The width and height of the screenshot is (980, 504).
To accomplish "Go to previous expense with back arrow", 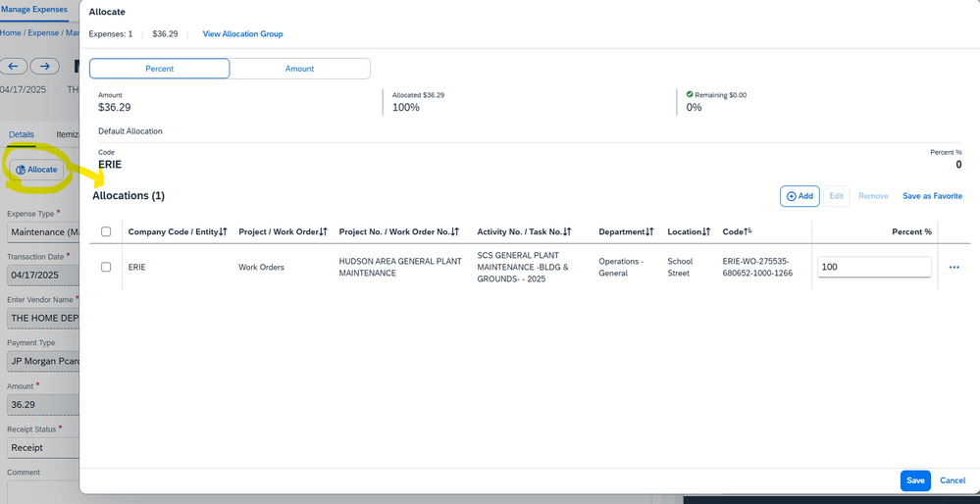I will point(13,67).
